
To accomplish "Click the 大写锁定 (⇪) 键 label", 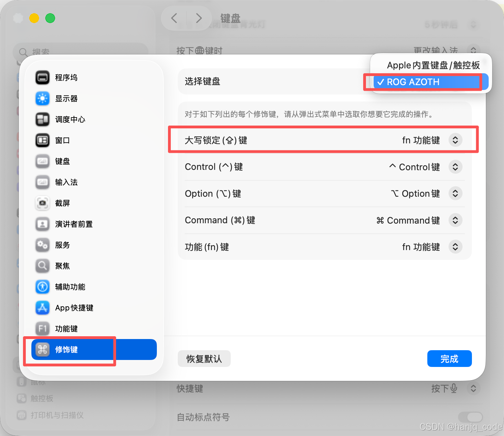I will (216, 140).
